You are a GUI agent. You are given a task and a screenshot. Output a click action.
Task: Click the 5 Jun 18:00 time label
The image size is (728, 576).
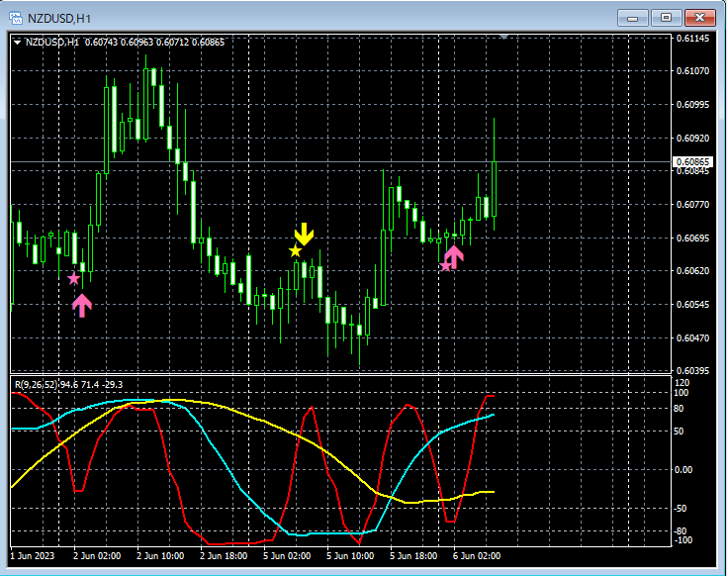413,556
